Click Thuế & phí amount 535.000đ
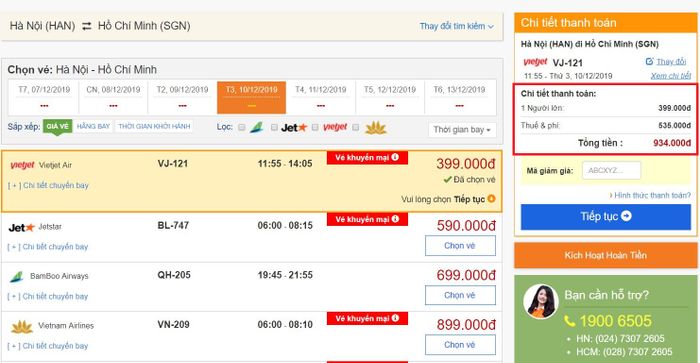 (x=675, y=126)
